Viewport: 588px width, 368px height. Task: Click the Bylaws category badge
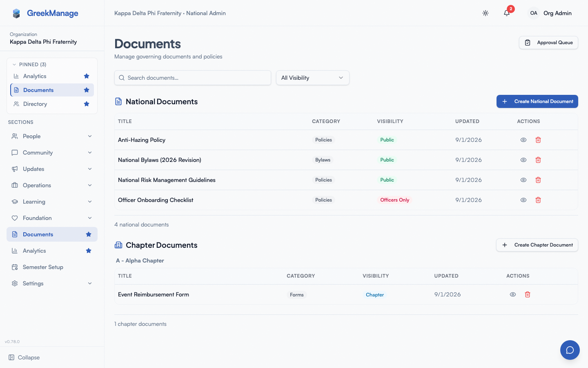click(x=323, y=160)
